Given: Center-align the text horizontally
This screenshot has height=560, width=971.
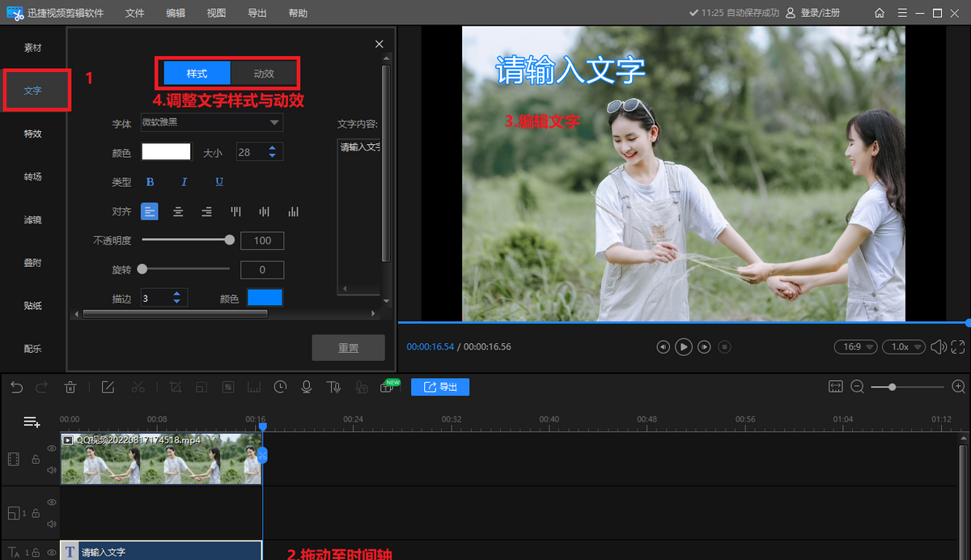Looking at the screenshot, I should (178, 212).
